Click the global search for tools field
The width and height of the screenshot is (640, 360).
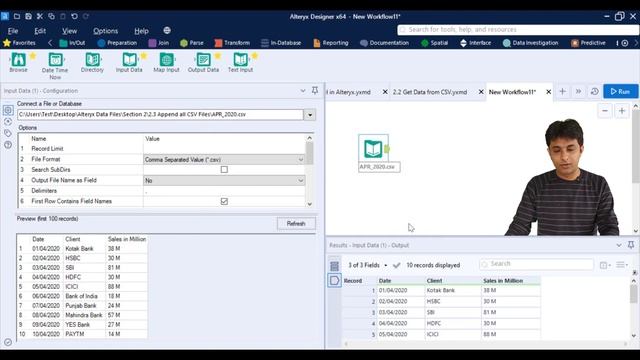pyautogui.click(x=518, y=30)
